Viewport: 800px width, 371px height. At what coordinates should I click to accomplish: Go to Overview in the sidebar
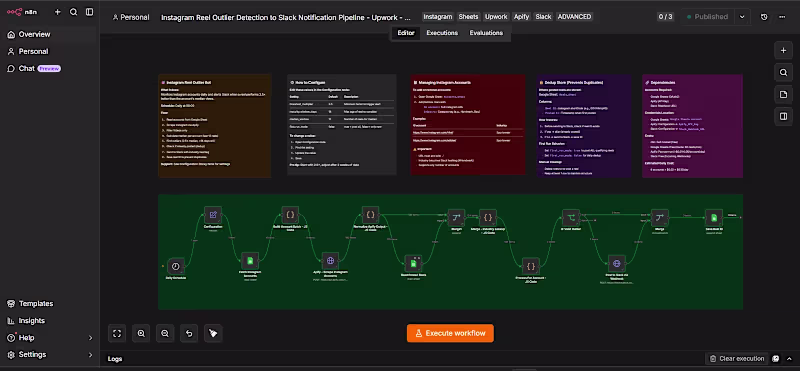pyautogui.click(x=49, y=34)
